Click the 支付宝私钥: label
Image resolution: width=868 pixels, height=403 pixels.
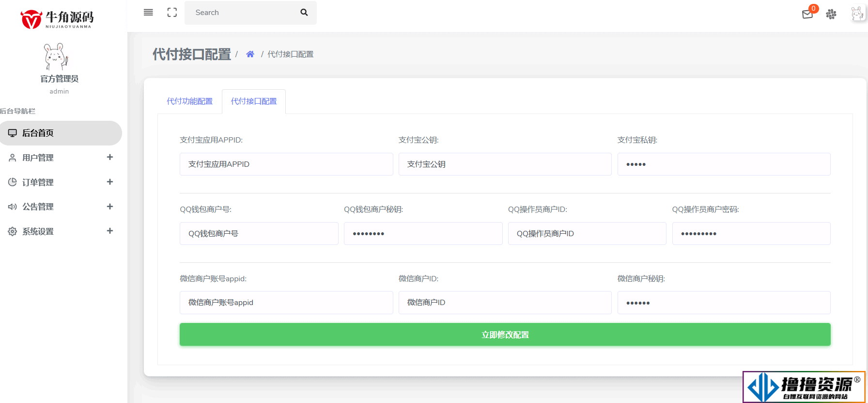pos(637,140)
